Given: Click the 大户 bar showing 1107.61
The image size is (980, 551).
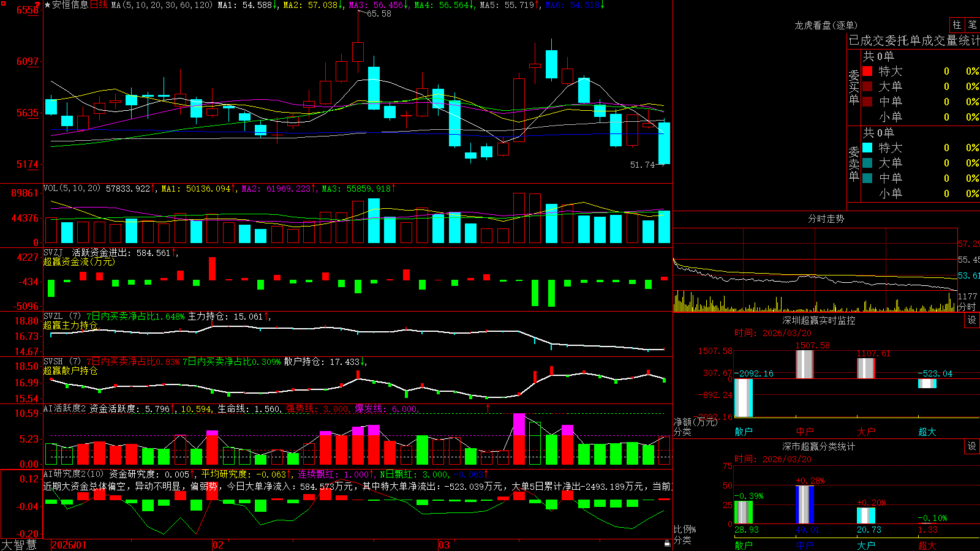Looking at the screenshot, I should tap(865, 369).
